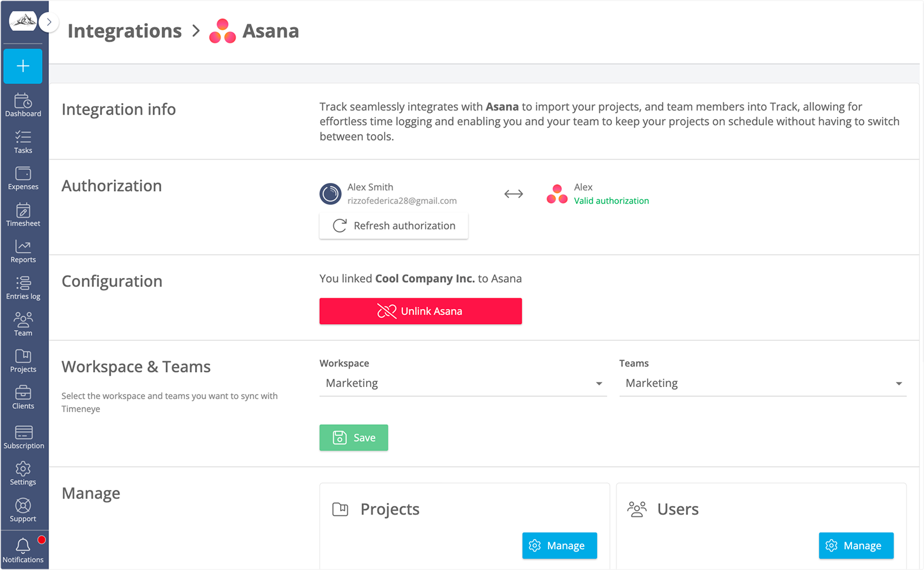
Task: Click the Projects card folder icon
Action: [340, 510]
